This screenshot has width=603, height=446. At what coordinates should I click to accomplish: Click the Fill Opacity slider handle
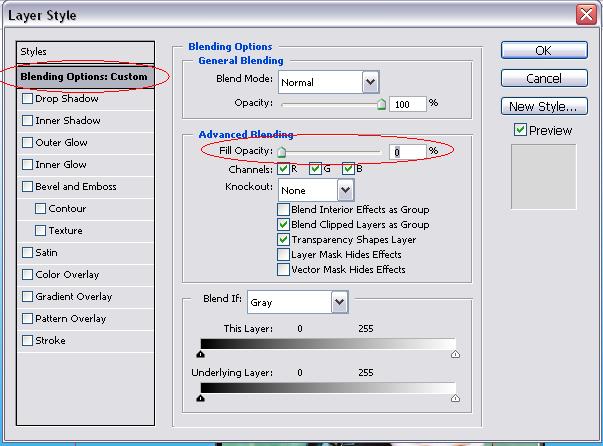tap(282, 152)
